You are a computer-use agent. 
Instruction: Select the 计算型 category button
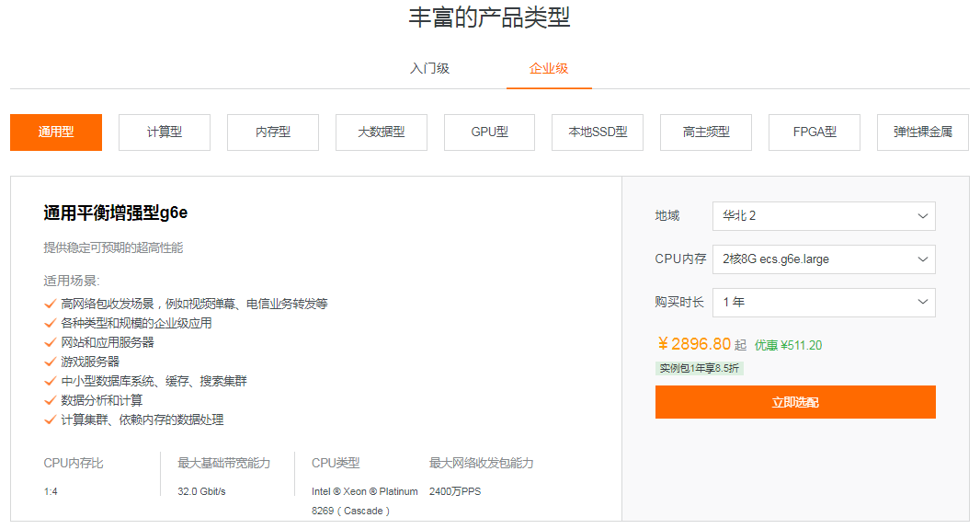[165, 132]
